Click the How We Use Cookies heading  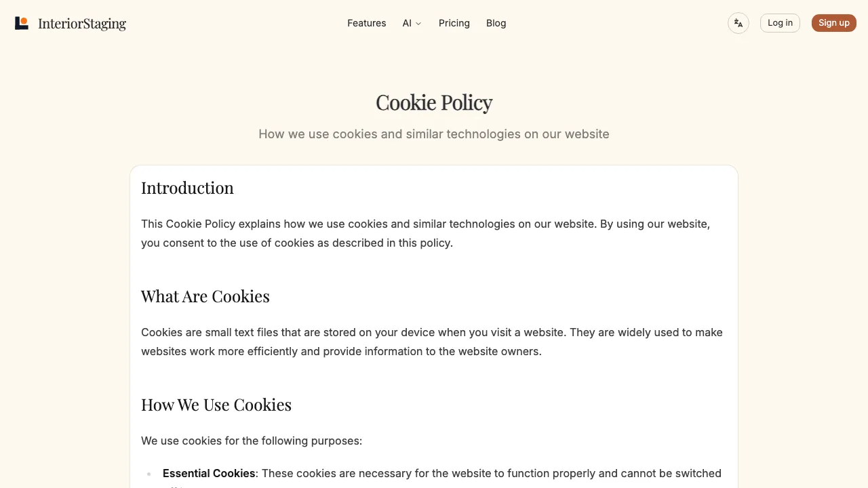[x=216, y=405]
